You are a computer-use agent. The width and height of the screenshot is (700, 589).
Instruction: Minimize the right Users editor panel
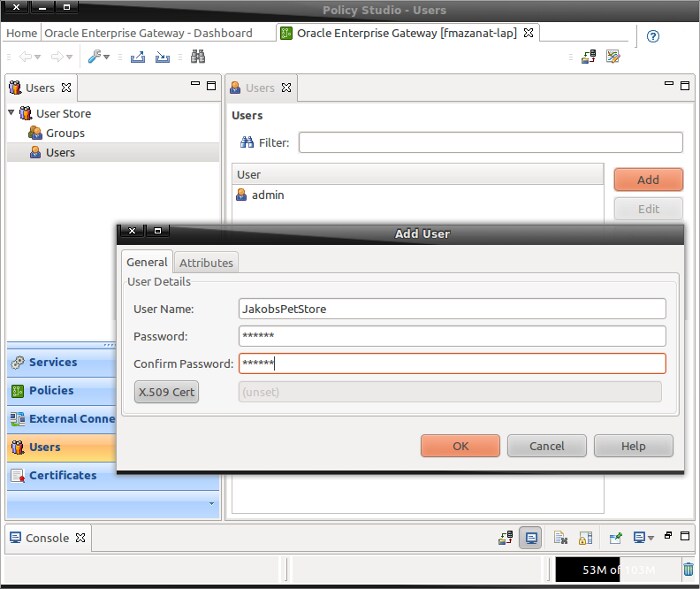[669, 84]
